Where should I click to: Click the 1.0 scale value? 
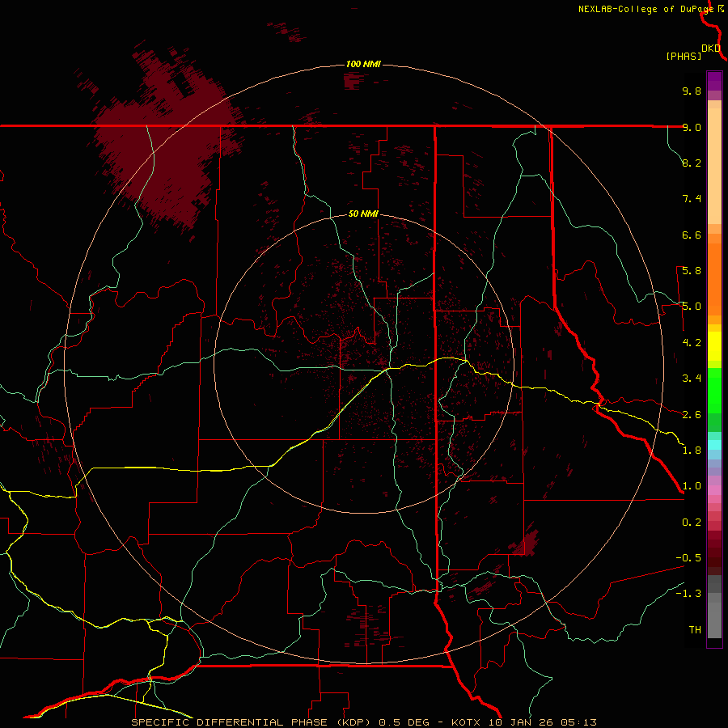[x=692, y=486]
